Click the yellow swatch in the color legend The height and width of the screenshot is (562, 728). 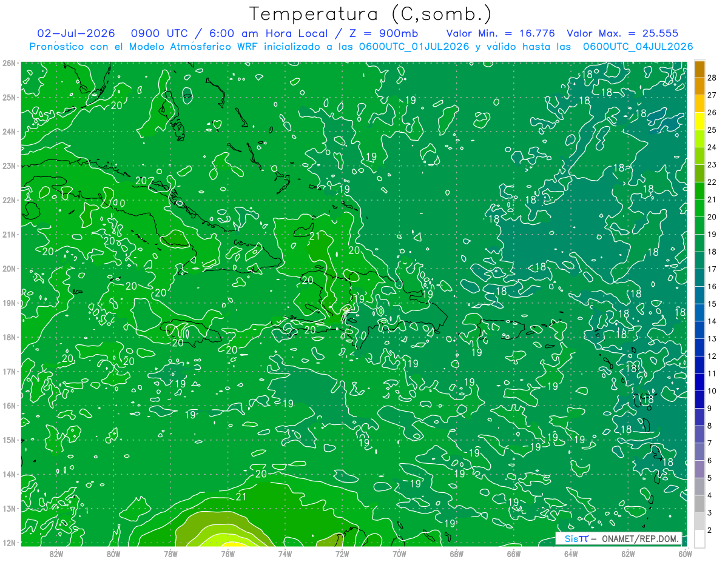699,121
